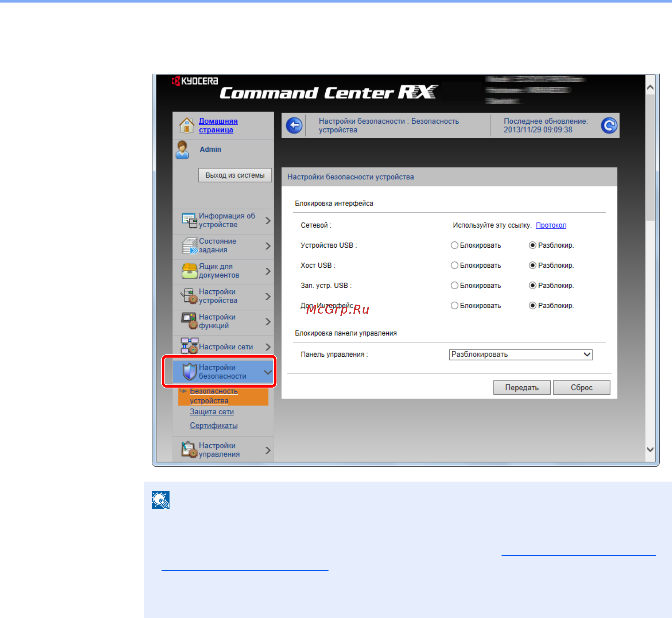672x618 pixels.
Task: Click the Admin user avatar icon
Action: click(183, 149)
